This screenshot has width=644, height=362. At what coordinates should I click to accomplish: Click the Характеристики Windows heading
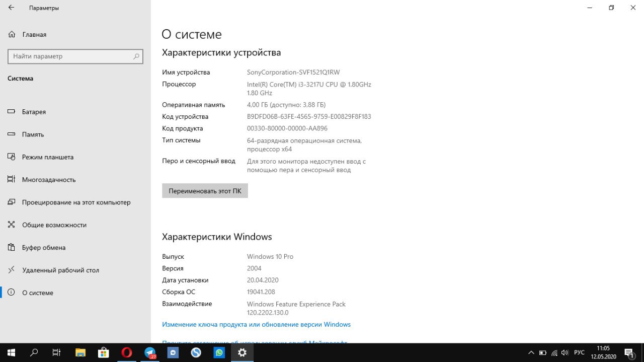(217, 237)
